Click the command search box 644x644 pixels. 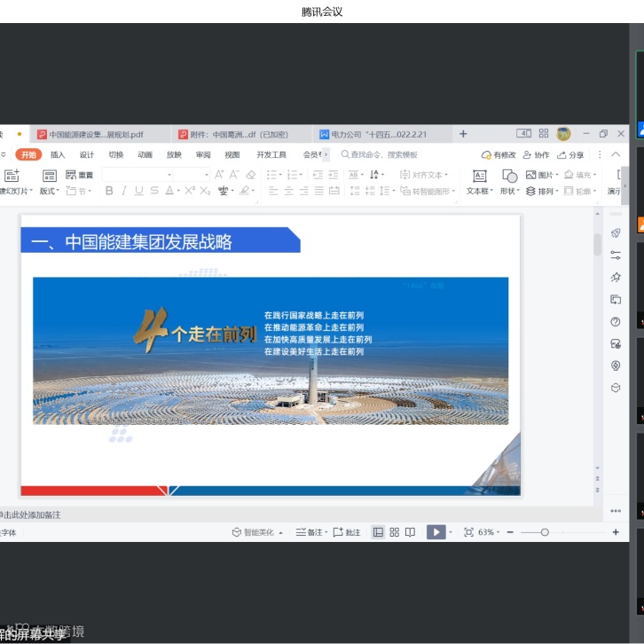pyautogui.click(x=380, y=155)
